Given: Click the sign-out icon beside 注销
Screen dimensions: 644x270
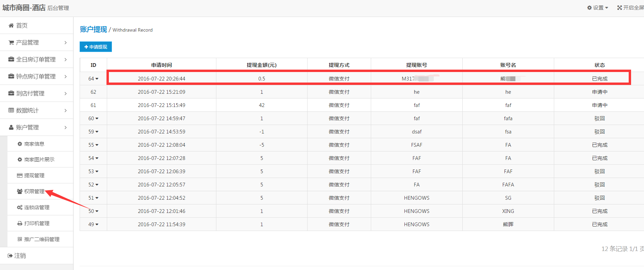Looking at the screenshot, I should pos(10,256).
